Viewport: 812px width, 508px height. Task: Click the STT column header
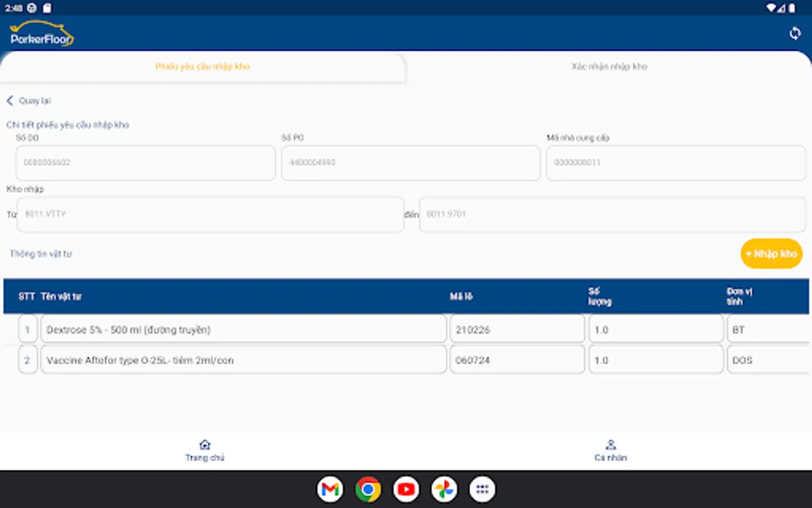click(27, 296)
